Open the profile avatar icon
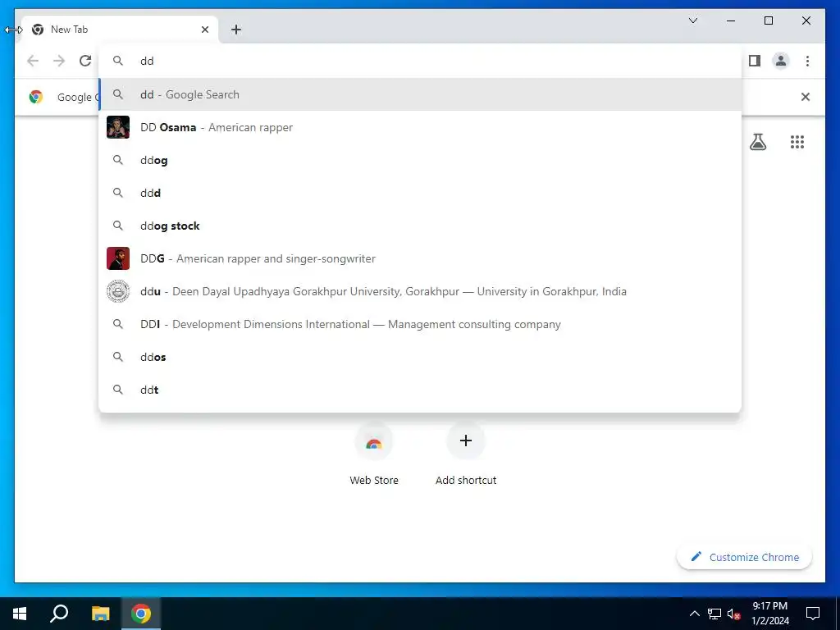Screen dimensions: 840x630 [x=781, y=61]
